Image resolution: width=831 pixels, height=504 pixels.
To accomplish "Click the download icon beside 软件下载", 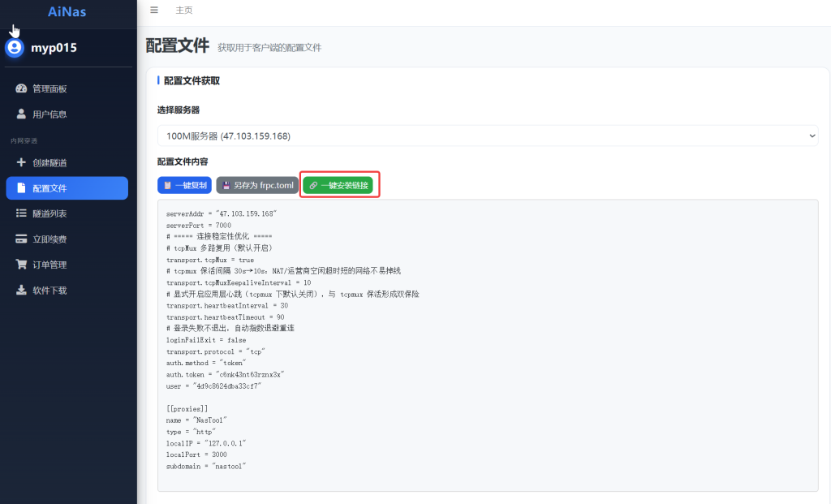I will point(21,290).
